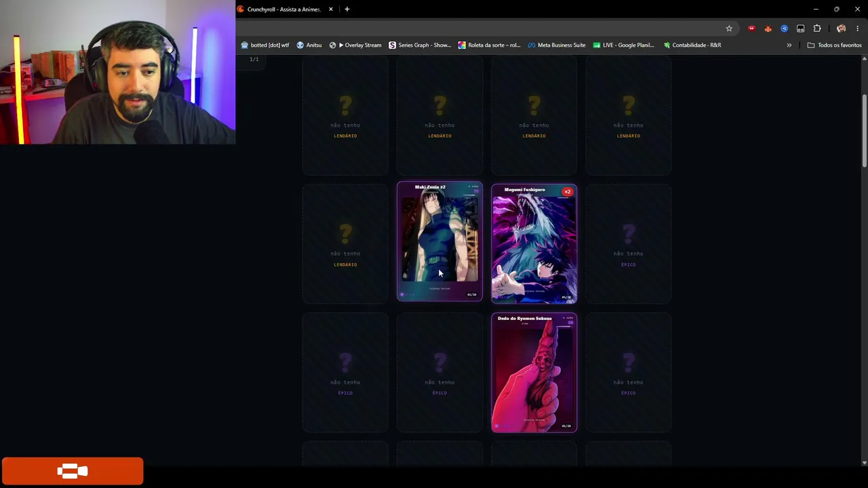Select the Dedo do Ryomen Sukuna card
The image size is (868, 488).
click(x=534, y=372)
